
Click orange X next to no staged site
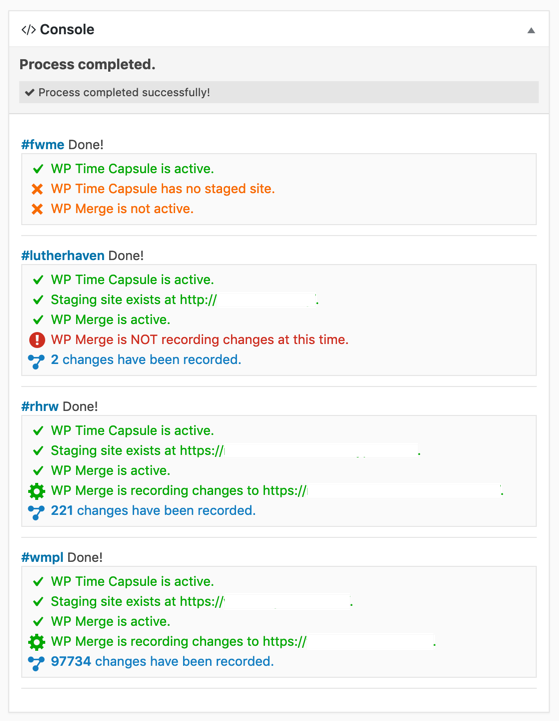(37, 189)
